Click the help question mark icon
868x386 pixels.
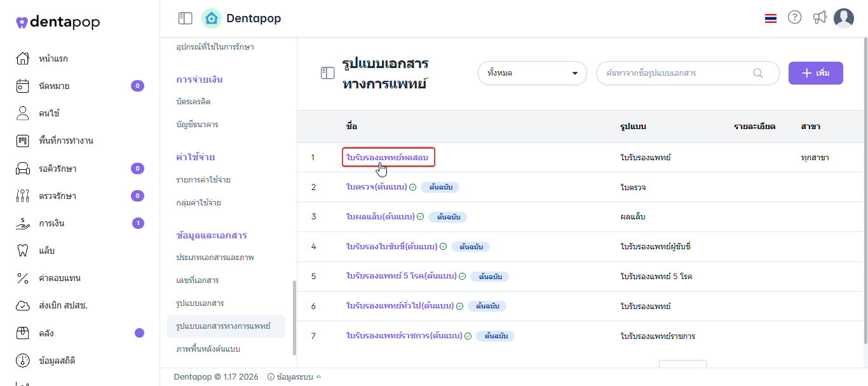[794, 18]
